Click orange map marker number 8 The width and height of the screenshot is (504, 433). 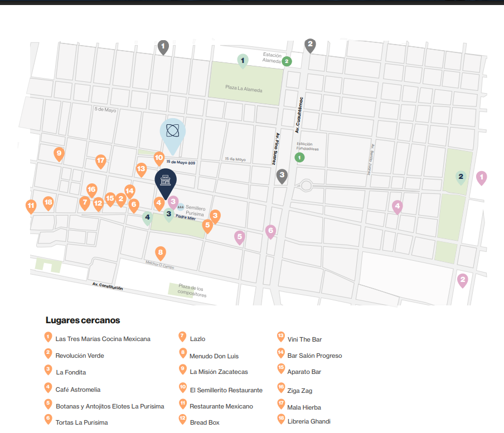(161, 254)
